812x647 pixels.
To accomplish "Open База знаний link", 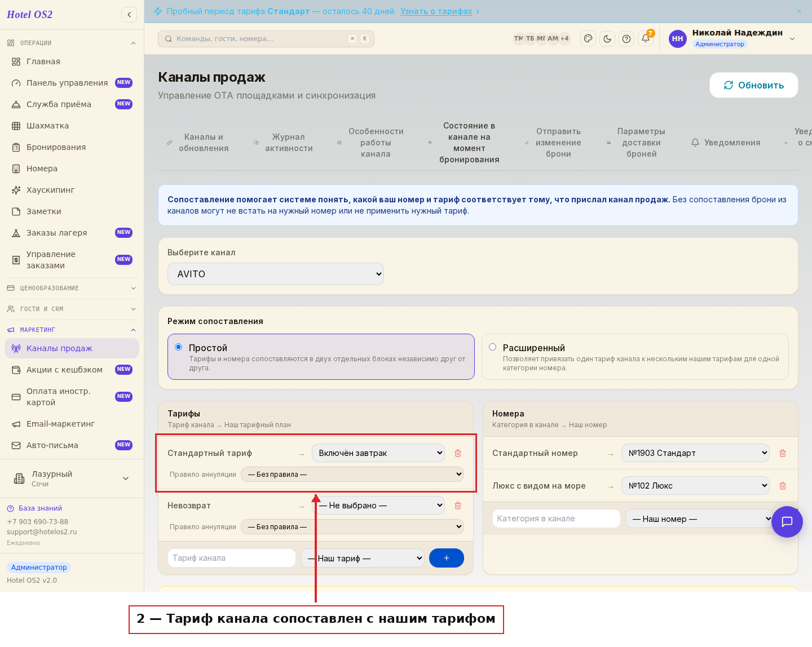I will click(34, 508).
